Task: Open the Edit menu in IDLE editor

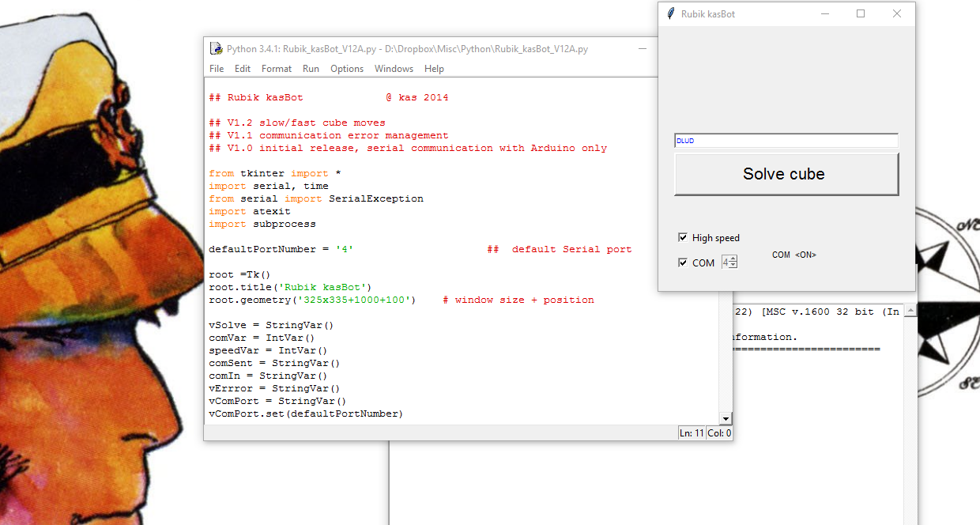Action: pos(243,69)
